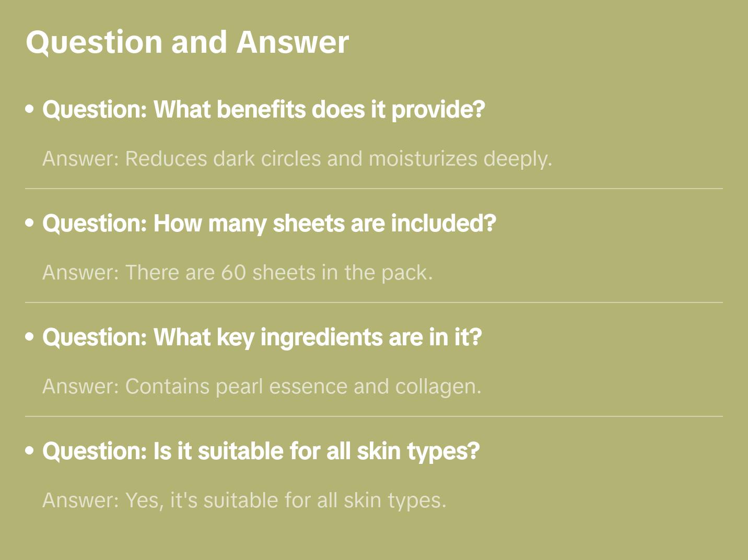Image resolution: width=748 pixels, height=560 pixels.
Task: Click the bullet beside the key ingredients question
Action: 30,337
